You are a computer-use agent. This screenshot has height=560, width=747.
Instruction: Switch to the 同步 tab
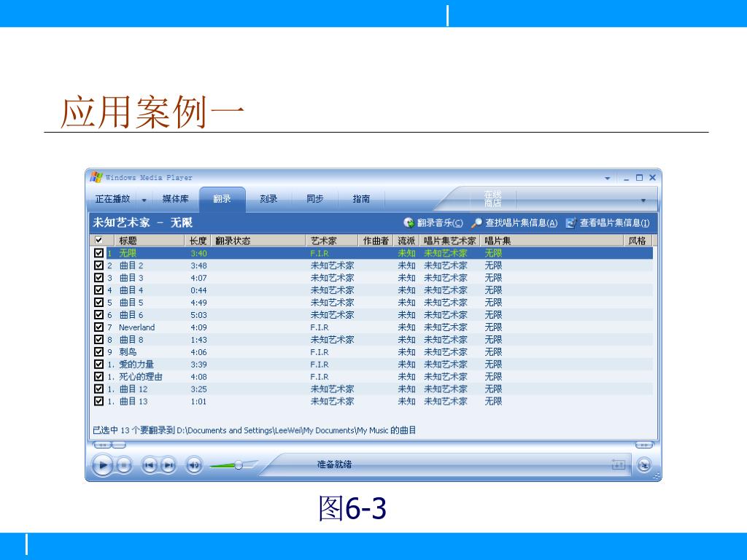pos(315,199)
